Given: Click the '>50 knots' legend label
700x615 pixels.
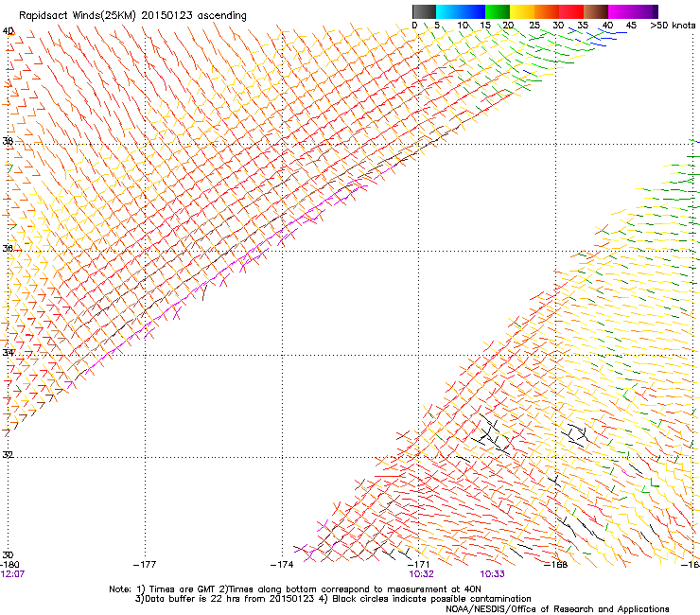Looking at the screenshot, I should click(x=674, y=26).
